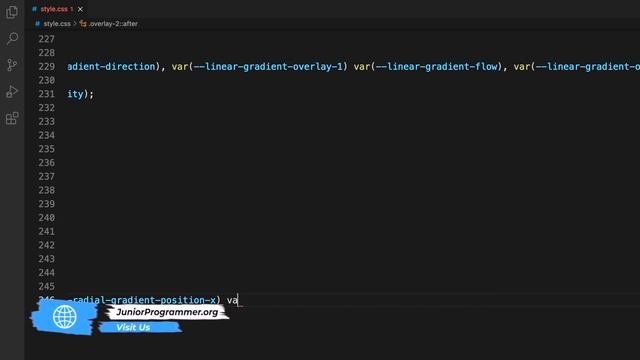Click line number 245

(x=47, y=287)
